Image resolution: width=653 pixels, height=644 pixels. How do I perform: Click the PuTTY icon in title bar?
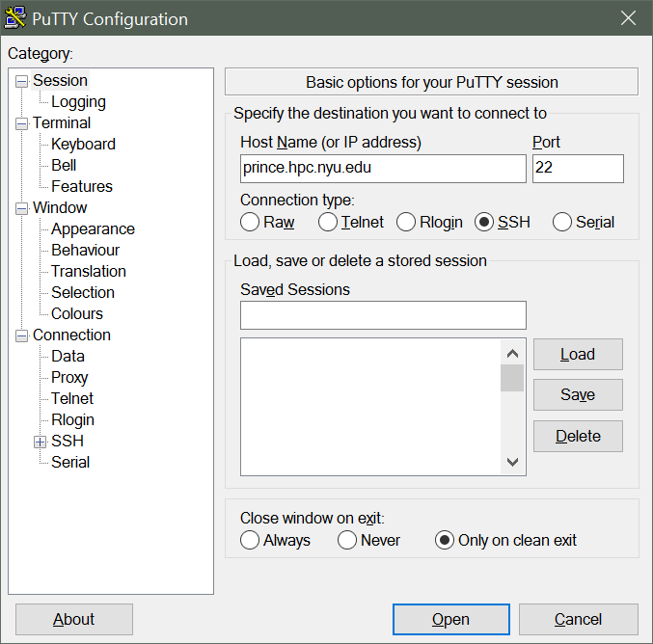[15, 19]
